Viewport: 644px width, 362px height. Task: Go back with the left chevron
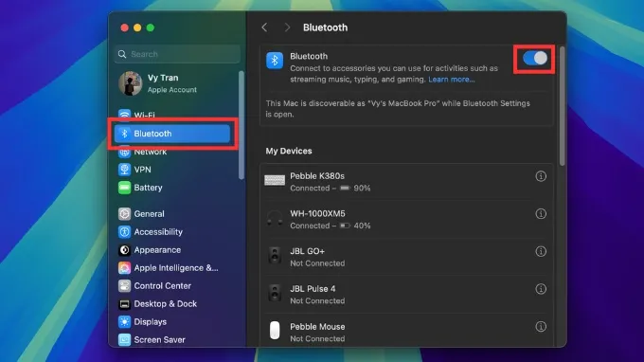264,27
